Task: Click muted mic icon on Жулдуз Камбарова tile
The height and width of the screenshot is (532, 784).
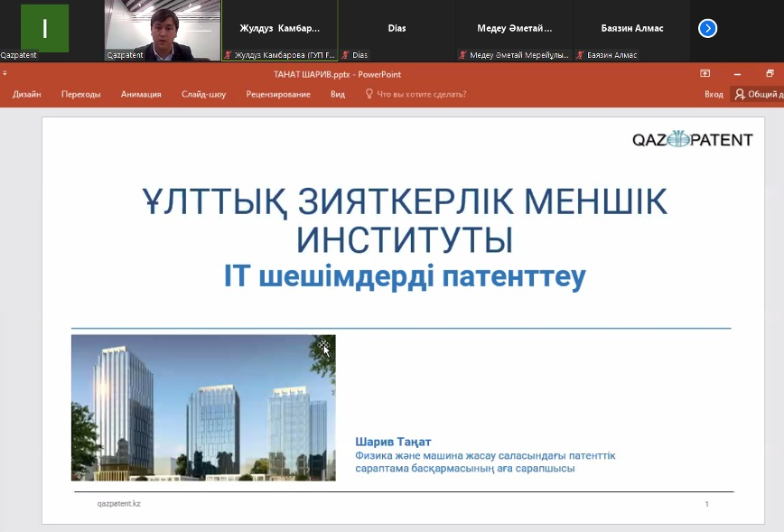Action: 229,55
